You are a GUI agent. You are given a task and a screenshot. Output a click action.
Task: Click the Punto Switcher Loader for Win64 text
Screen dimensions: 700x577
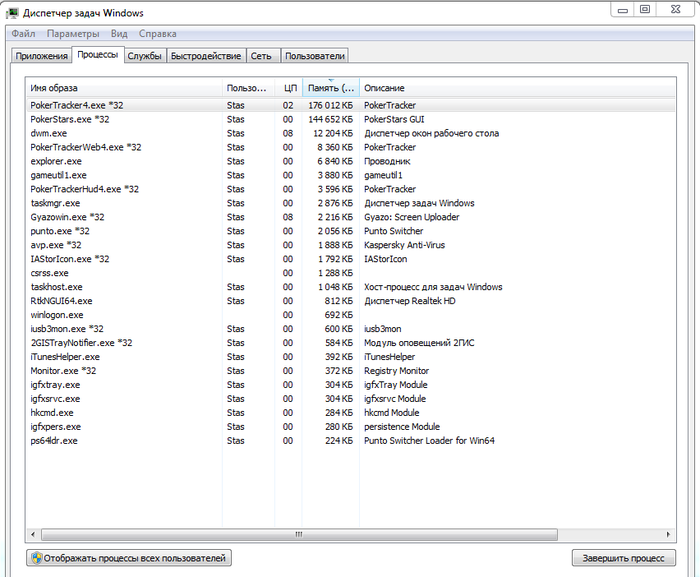429,440
